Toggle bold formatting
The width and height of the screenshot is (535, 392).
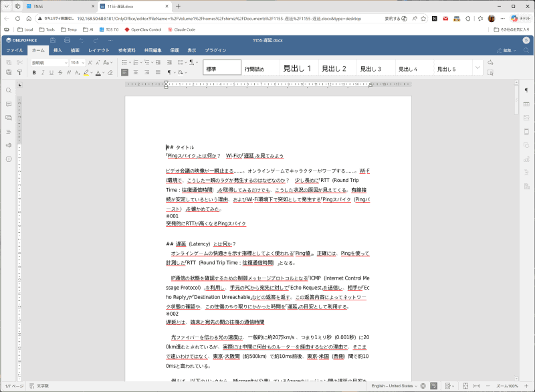click(34, 72)
